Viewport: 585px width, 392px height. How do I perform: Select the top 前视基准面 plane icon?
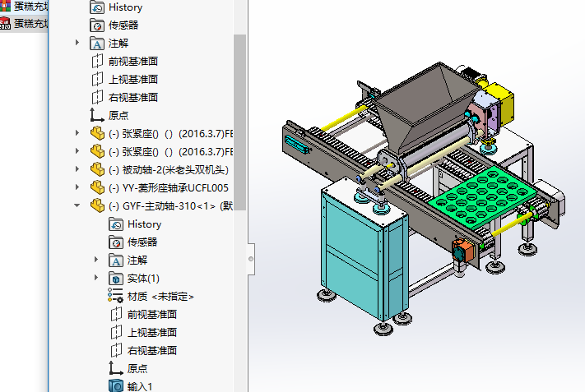point(97,61)
